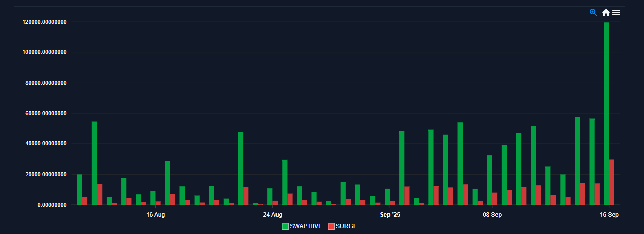Click the 120000.00000000 y-axis label

[x=45, y=22]
